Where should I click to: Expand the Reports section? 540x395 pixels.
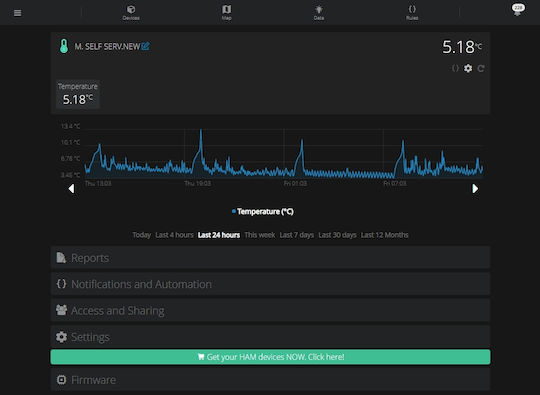click(270, 258)
